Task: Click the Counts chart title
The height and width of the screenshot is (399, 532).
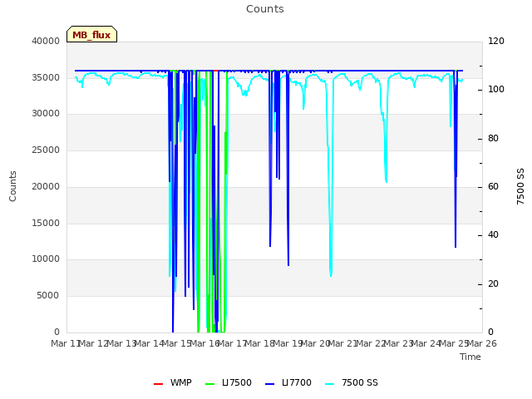Action: [x=265, y=9]
